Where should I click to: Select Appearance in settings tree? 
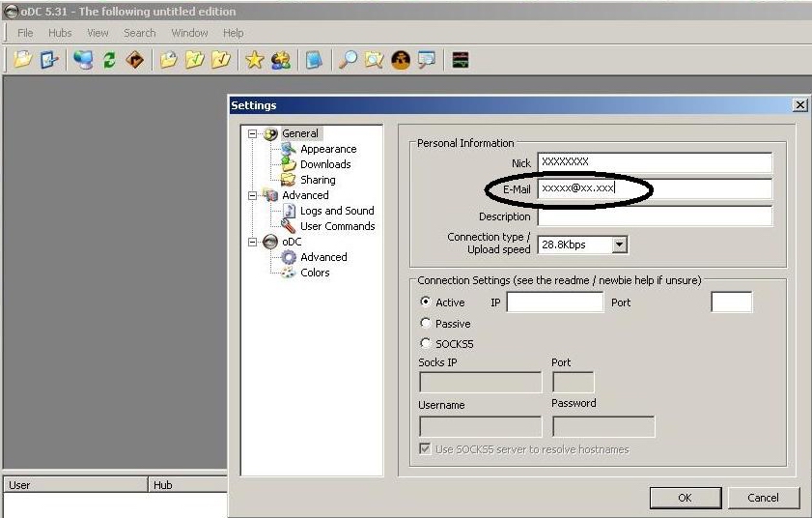click(328, 149)
